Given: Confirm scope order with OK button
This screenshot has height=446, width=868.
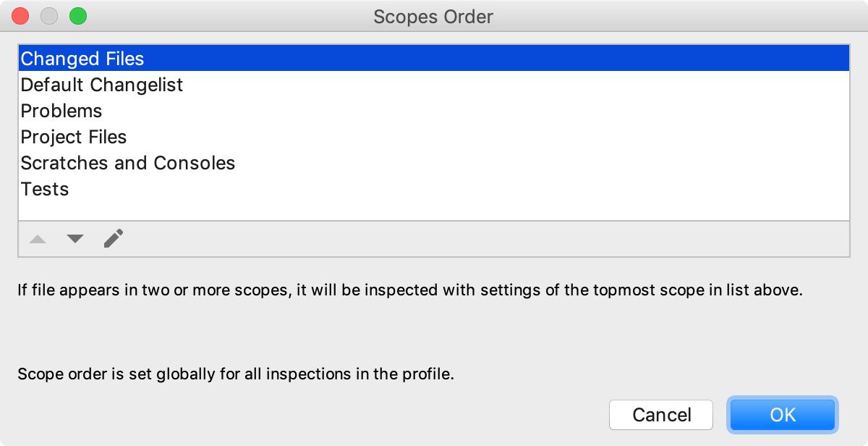Looking at the screenshot, I should (783, 415).
